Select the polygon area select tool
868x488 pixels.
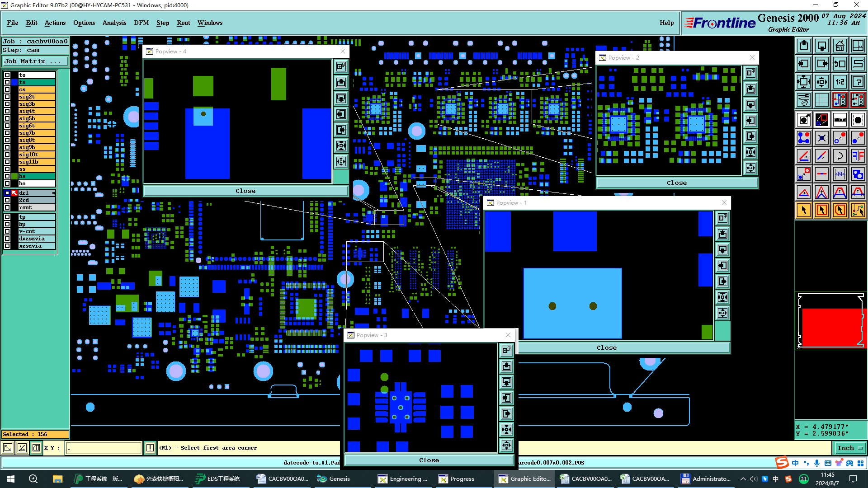point(840,210)
